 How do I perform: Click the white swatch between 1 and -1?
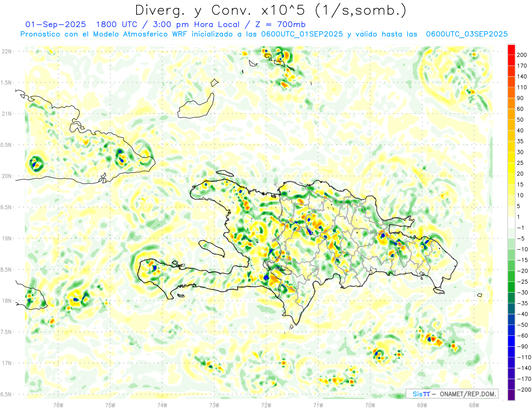click(x=511, y=222)
